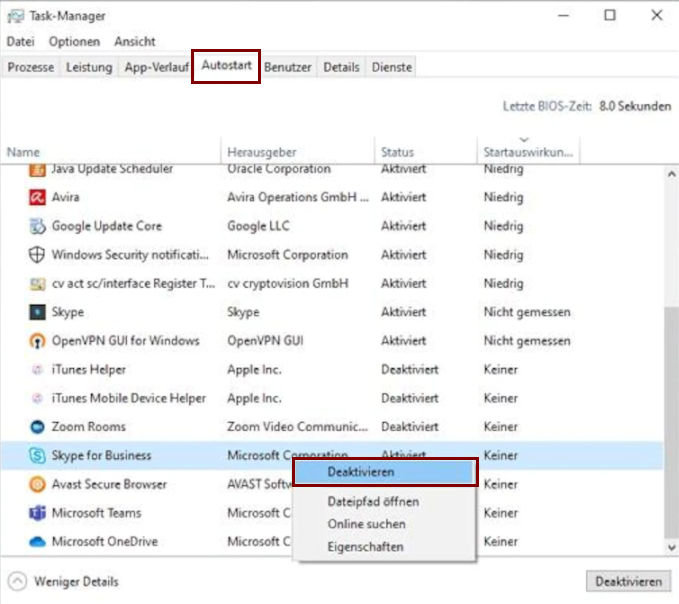Select the Windows Security notification row
Image resolution: width=679 pixels, height=604 pixels.
[332, 255]
